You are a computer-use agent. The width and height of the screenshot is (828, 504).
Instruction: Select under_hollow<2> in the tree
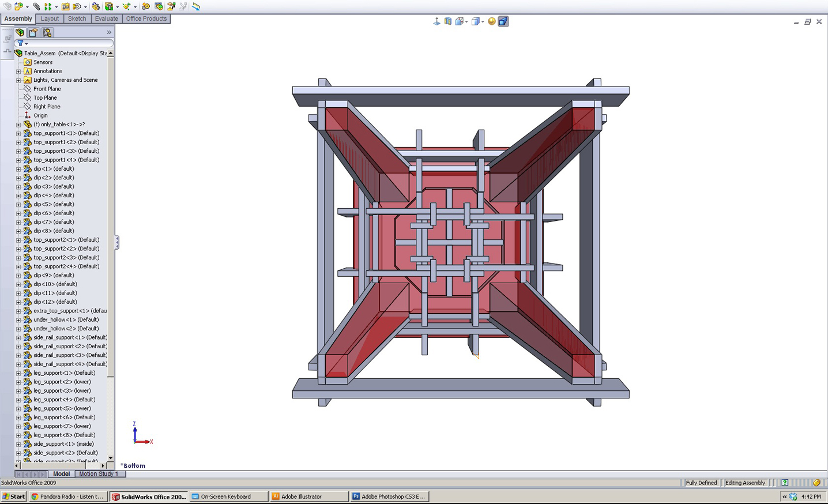pyautogui.click(x=66, y=329)
